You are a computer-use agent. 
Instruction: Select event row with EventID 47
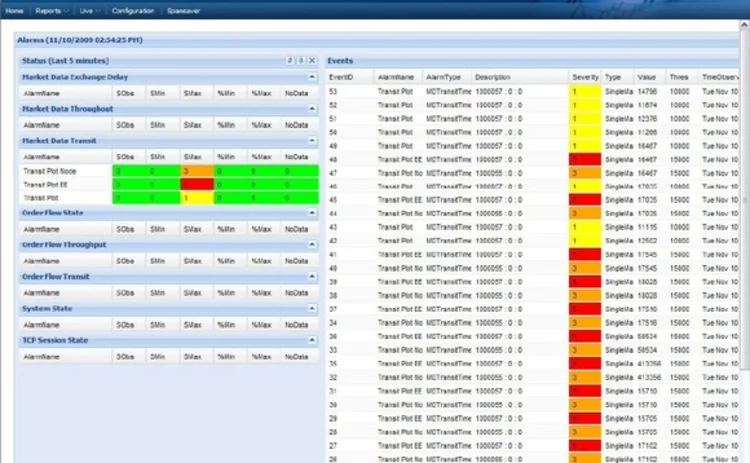[532, 173]
